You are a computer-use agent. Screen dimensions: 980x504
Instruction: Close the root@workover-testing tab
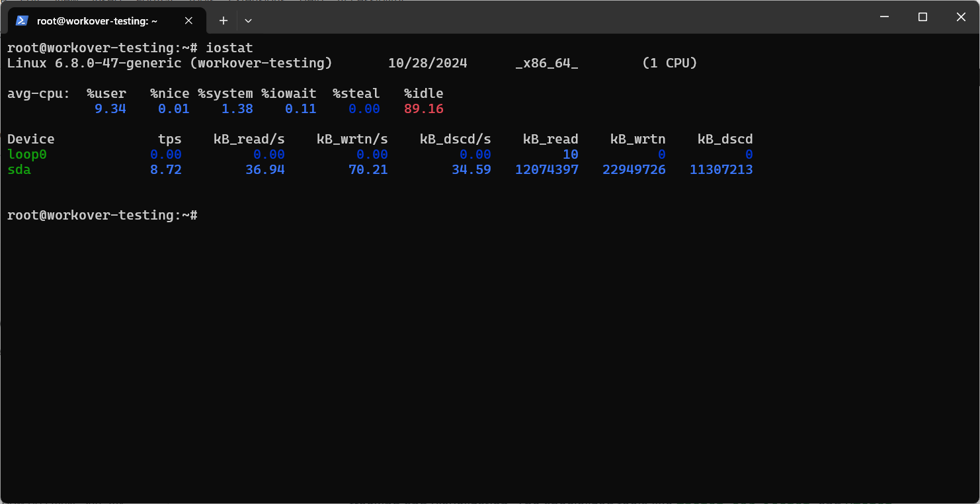pos(188,21)
